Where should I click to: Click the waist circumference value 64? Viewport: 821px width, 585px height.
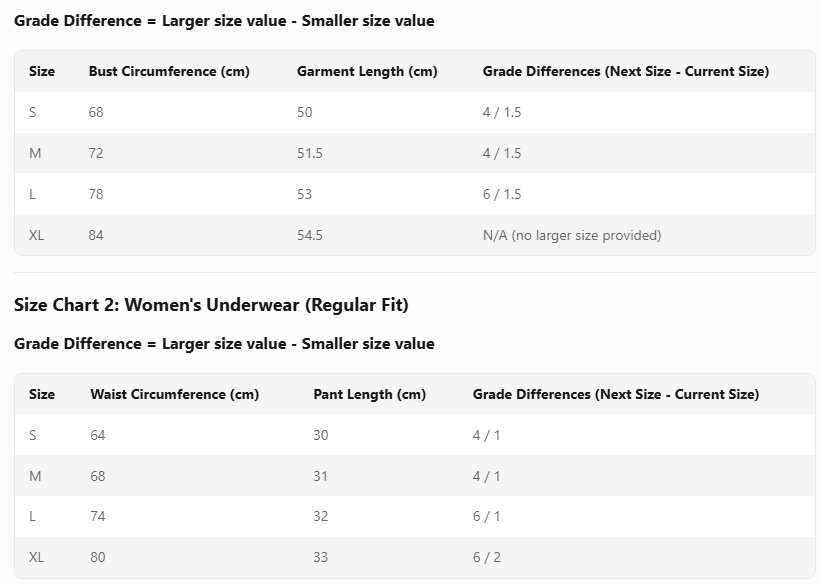click(98, 436)
